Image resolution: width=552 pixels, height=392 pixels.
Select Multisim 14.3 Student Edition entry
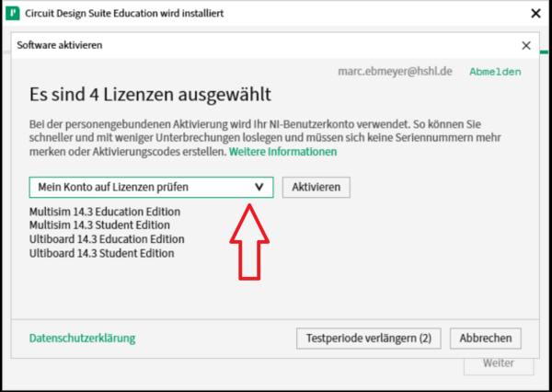[100, 225]
